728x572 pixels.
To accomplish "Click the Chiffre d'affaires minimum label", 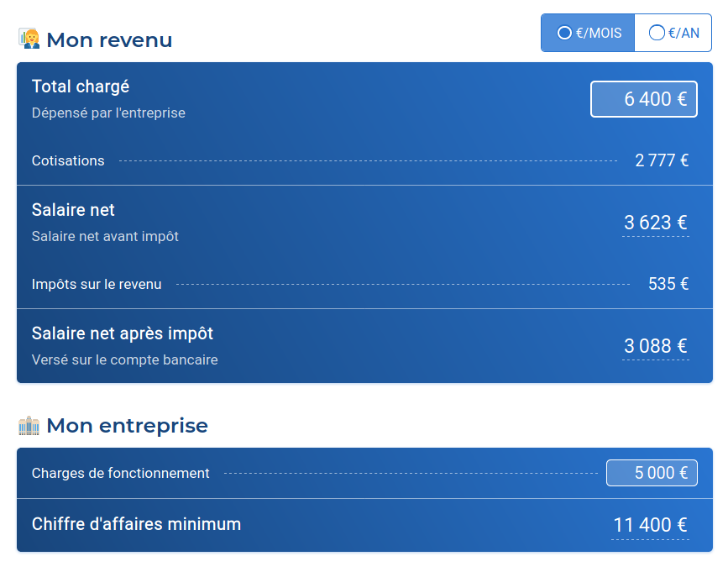I will click(136, 524).
